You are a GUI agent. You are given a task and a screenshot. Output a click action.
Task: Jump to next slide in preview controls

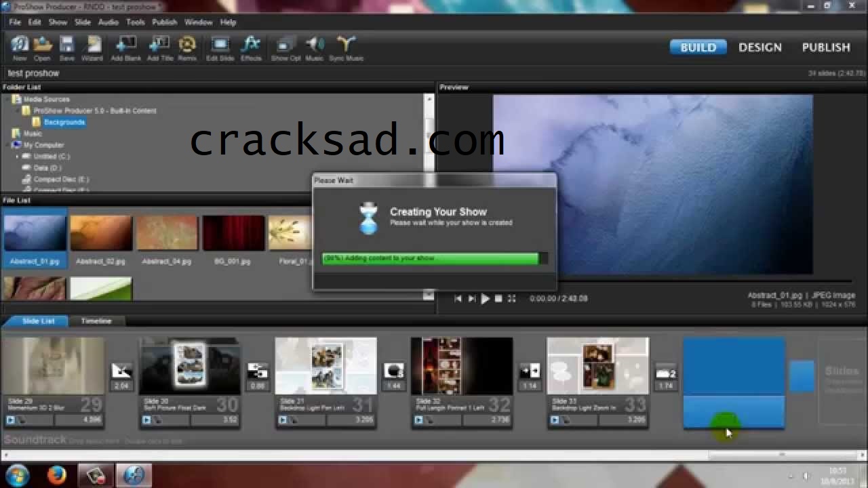click(471, 298)
